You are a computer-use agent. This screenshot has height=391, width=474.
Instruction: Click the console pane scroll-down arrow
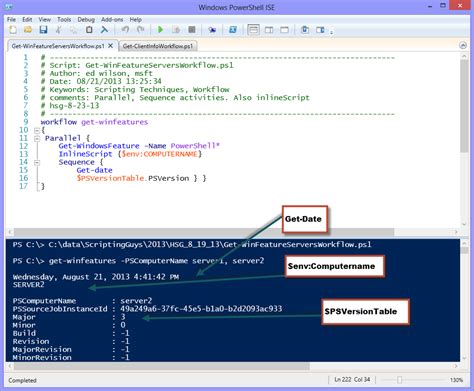point(464,358)
